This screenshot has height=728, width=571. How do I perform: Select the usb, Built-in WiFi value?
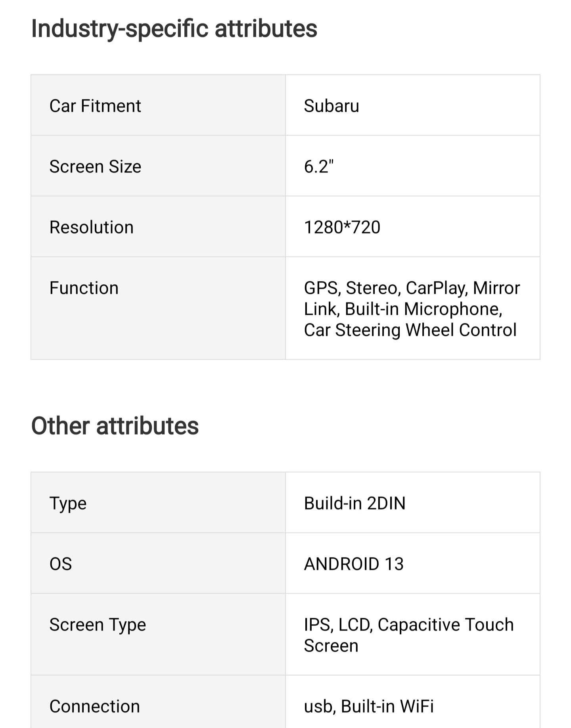369,706
